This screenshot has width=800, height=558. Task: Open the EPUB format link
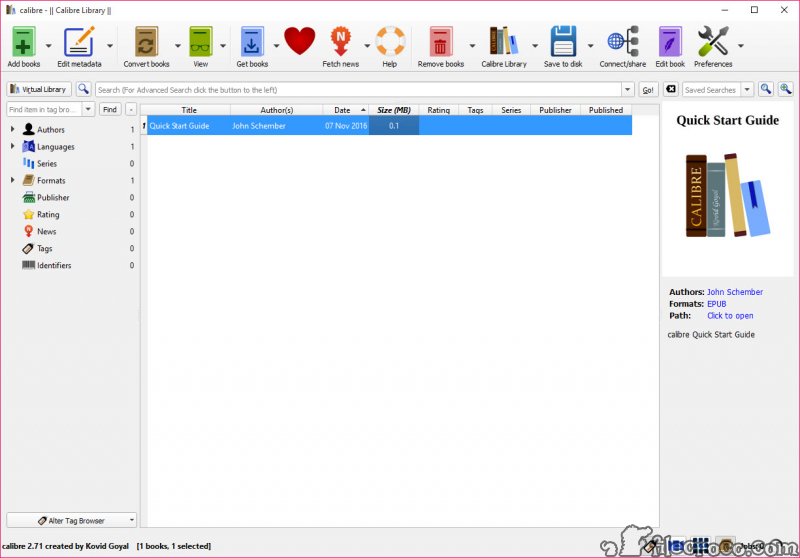click(716, 303)
